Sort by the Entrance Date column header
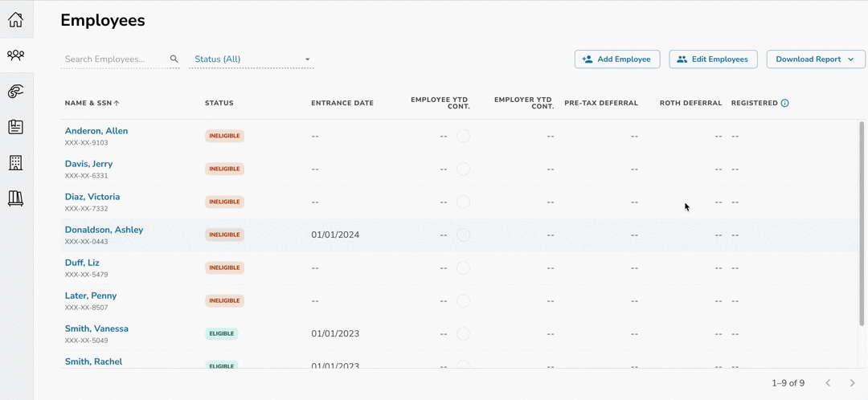 (342, 104)
